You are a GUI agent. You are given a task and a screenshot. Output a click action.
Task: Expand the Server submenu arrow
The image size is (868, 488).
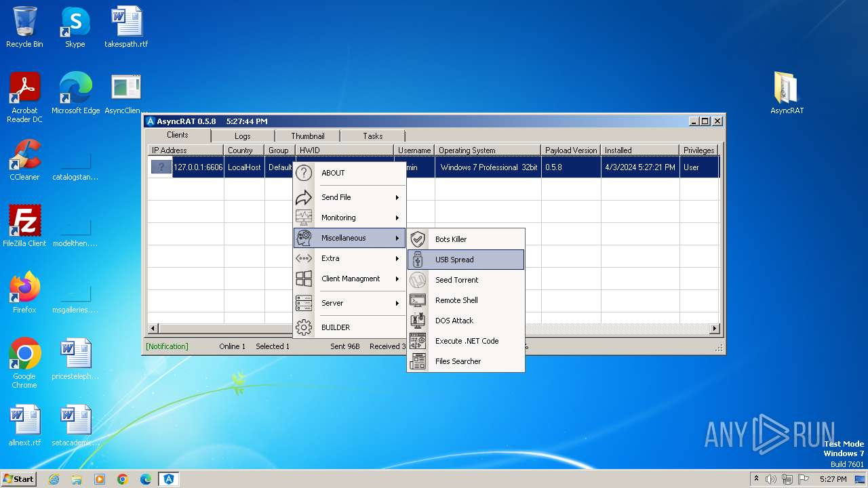(397, 303)
